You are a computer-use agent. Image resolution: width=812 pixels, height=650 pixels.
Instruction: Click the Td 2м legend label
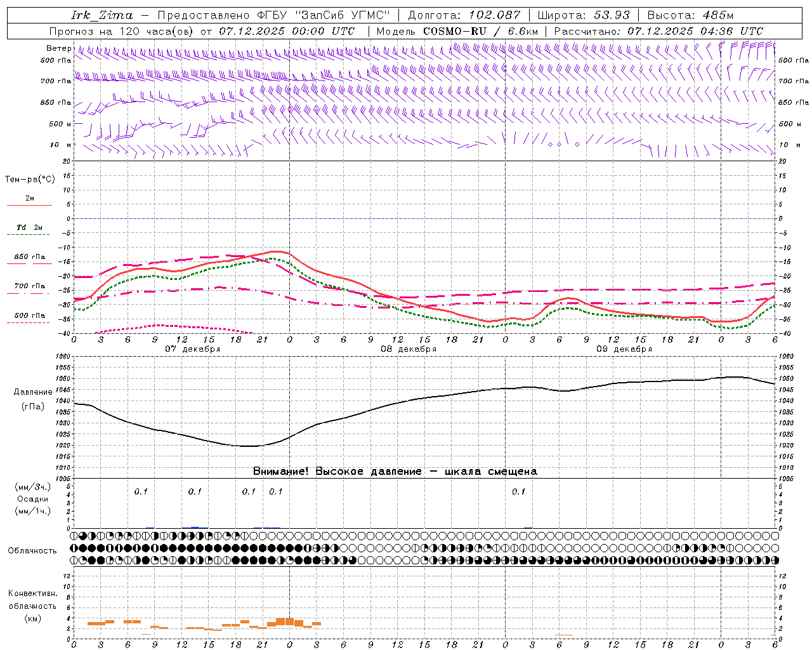(29, 227)
